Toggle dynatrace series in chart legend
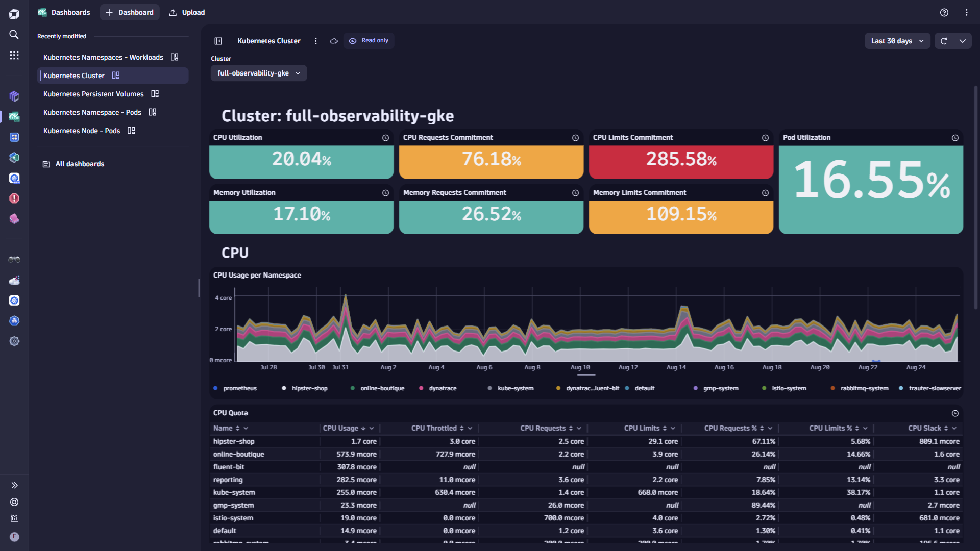This screenshot has width=980, height=551. [x=438, y=388]
